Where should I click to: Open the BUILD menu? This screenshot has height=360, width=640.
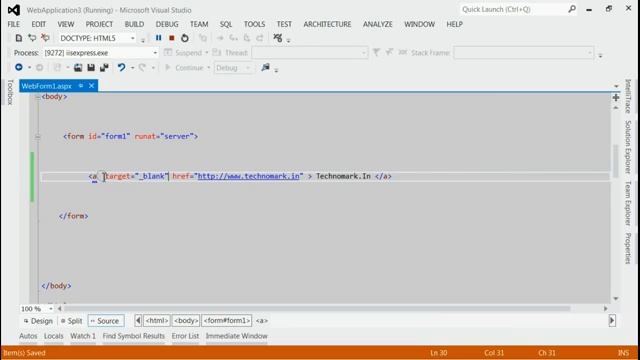[134, 24]
